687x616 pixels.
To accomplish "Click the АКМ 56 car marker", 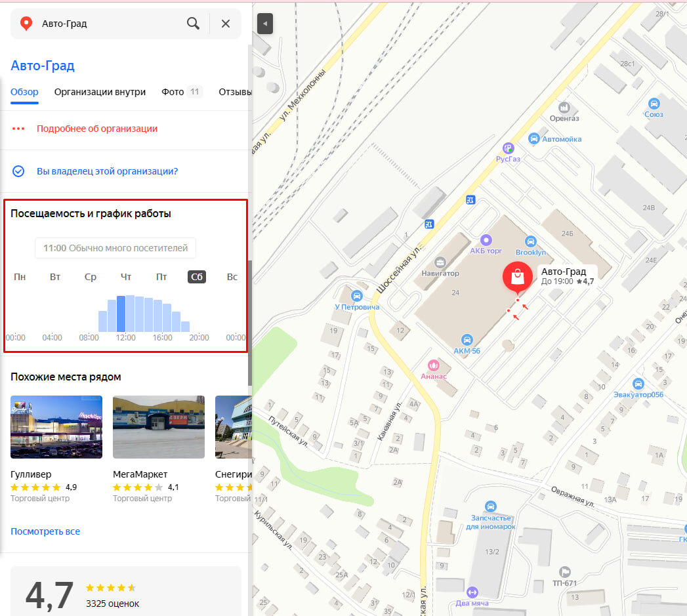I will pos(467,340).
